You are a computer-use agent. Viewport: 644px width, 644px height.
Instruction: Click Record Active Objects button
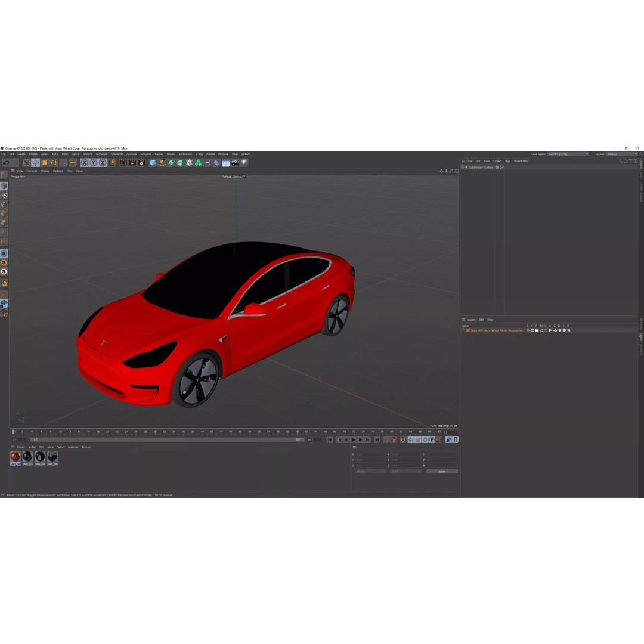[x=386, y=439]
